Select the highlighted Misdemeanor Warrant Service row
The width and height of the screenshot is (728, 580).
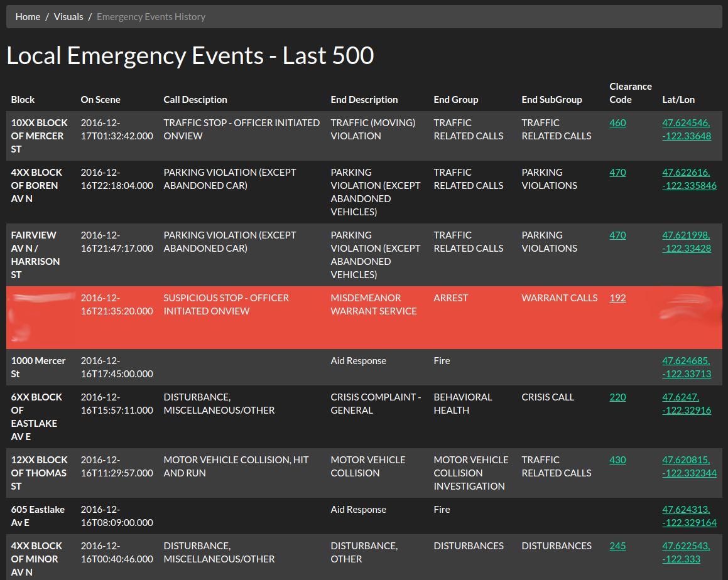(364, 318)
